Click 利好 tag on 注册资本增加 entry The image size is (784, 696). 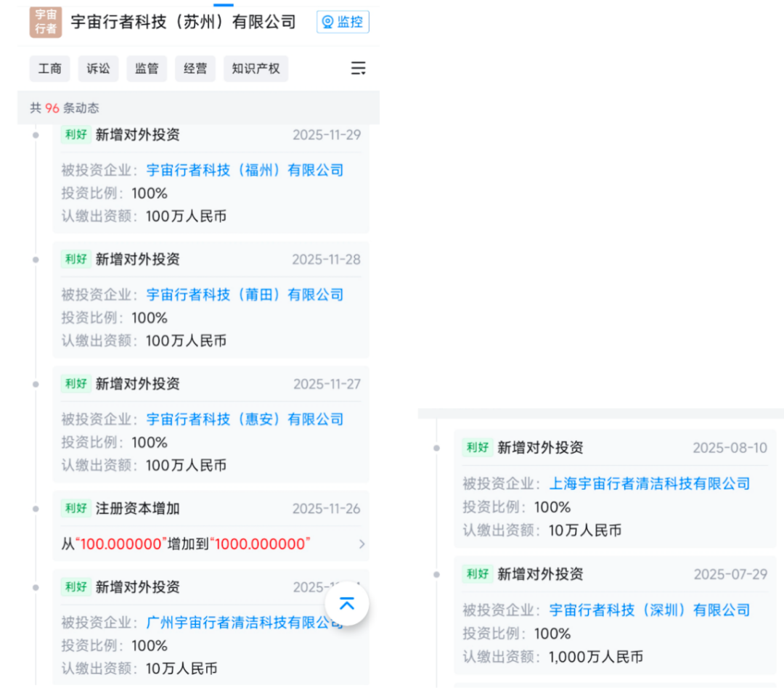(x=75, y=509)
